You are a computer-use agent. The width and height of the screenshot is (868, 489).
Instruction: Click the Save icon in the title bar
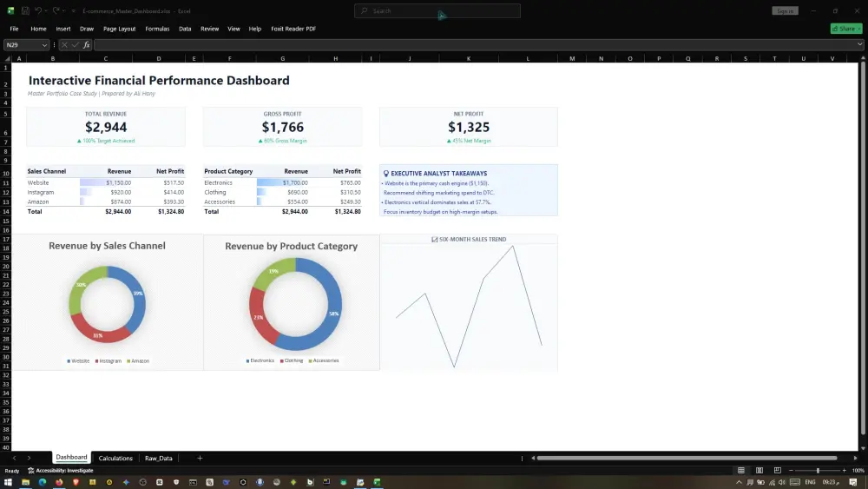25,10
